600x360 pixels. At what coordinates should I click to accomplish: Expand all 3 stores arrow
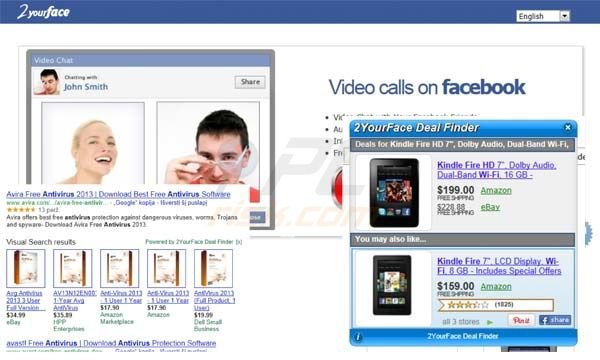pos(489,323)
